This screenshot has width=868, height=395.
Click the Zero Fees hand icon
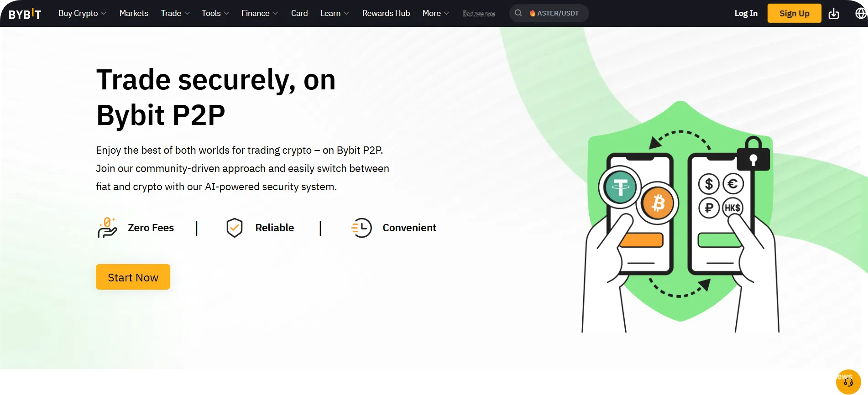coord(107,228)
